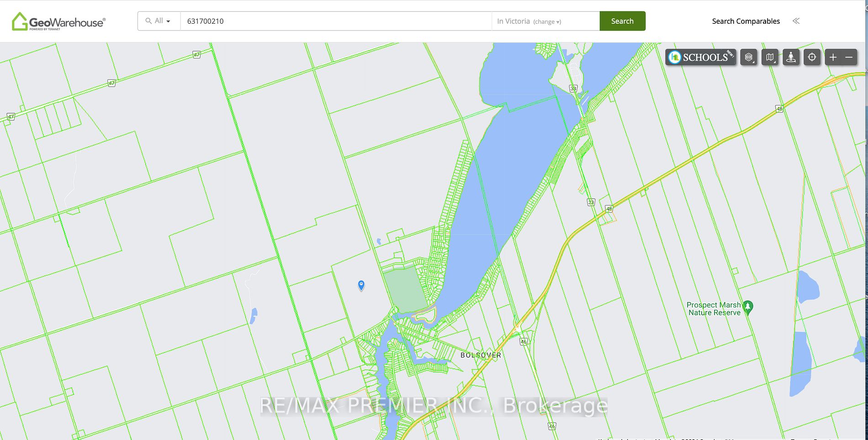The width and height of the screenshot is (868, 440).
Task: Click the blue property pin marker
Action: [361, 286]
